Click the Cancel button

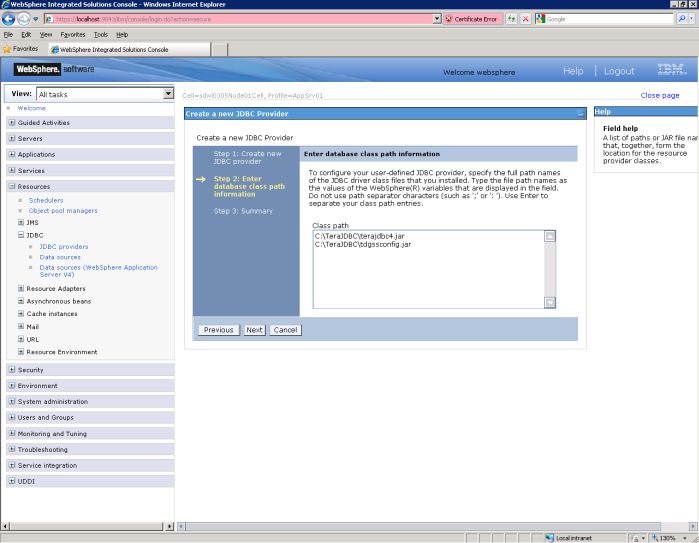(285, 330)
